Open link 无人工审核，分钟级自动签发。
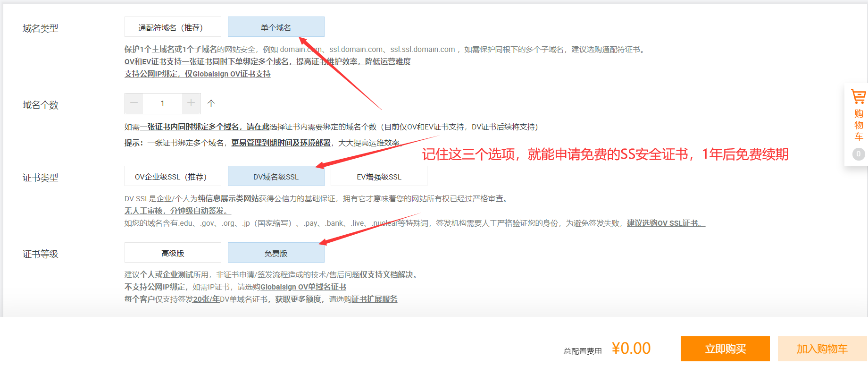The height and width of the screenshot is (375, 868). click(x=178, y=211)
